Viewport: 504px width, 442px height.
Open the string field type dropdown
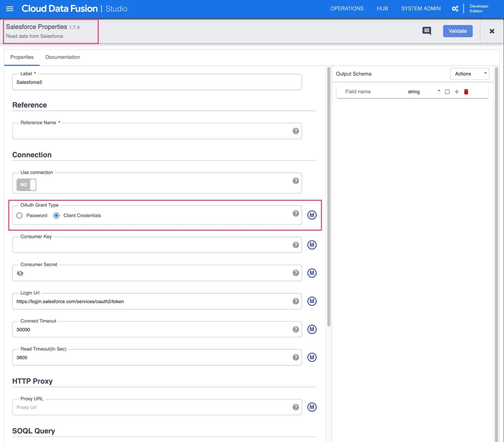424,92
